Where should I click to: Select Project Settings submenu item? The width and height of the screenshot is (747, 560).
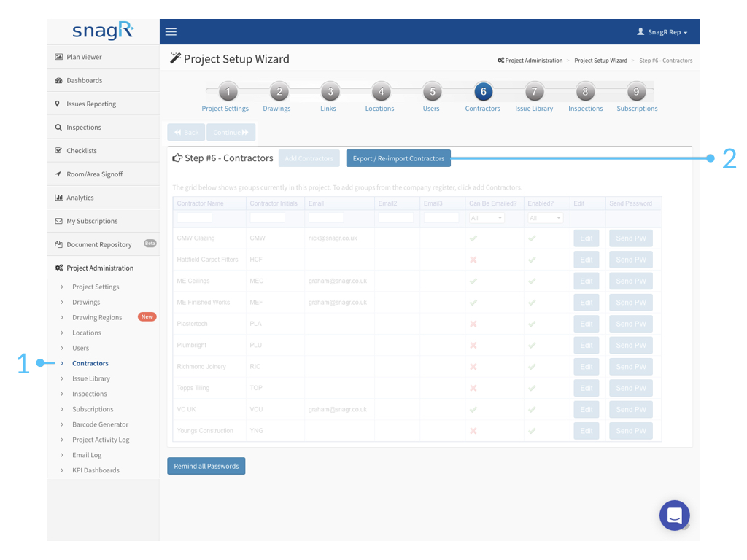(96, 287)
